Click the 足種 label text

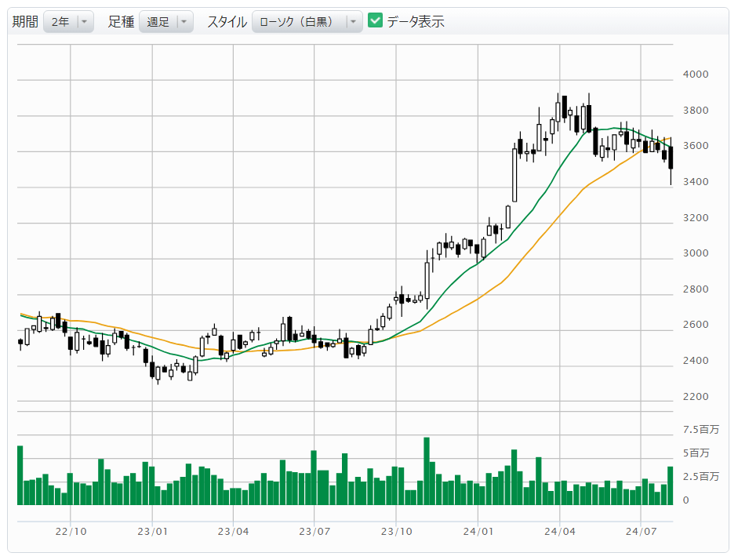pos(121,22)
